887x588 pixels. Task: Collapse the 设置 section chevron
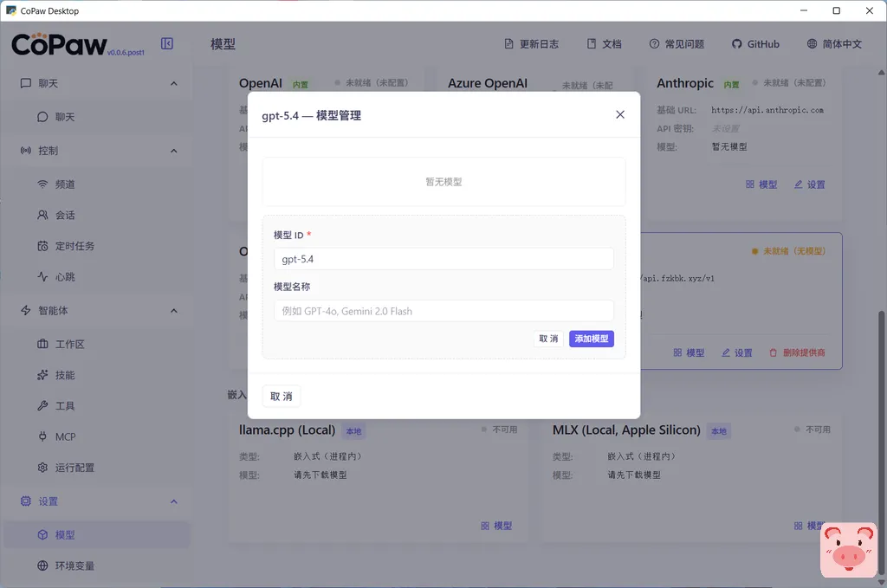(173, 501)
